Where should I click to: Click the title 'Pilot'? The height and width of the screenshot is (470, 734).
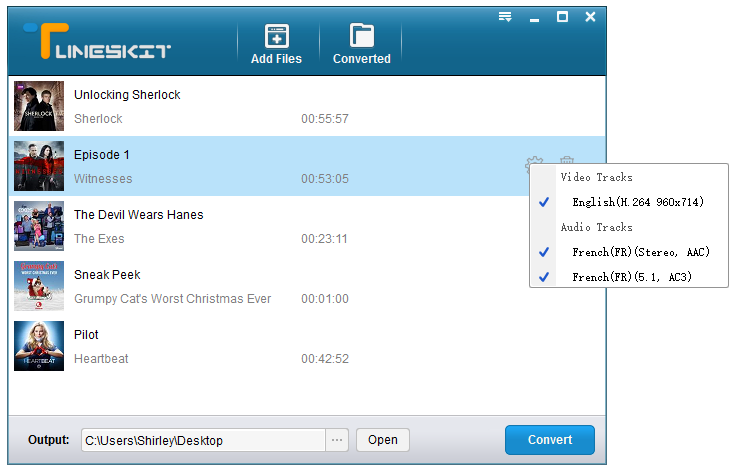(86, 335)
